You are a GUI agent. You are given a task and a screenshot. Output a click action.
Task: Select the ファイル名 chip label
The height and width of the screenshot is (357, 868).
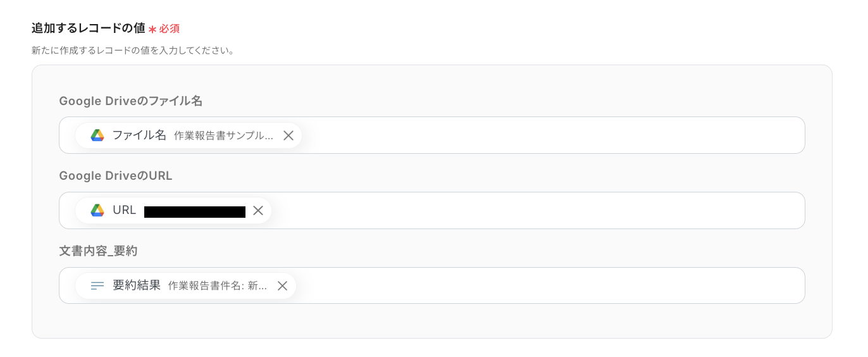[139, 135]
